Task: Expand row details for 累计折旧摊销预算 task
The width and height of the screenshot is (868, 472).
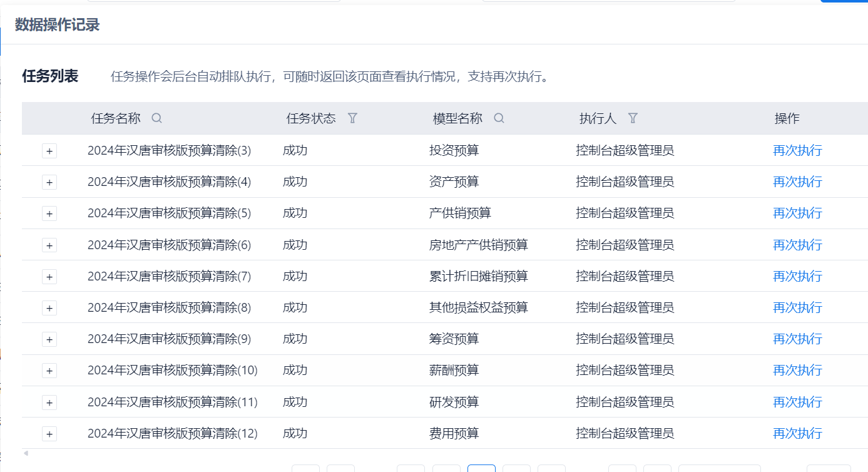Action: click(49, 277)
